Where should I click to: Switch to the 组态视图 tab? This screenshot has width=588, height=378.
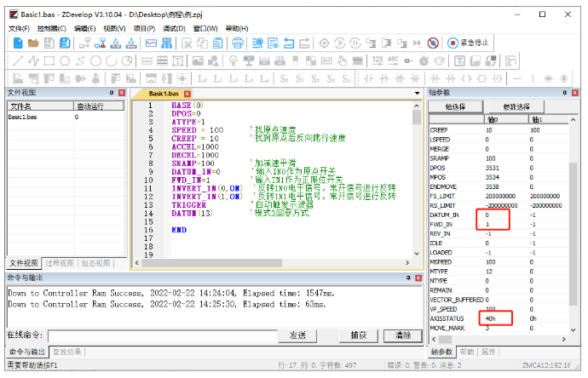tap(96, 263)
